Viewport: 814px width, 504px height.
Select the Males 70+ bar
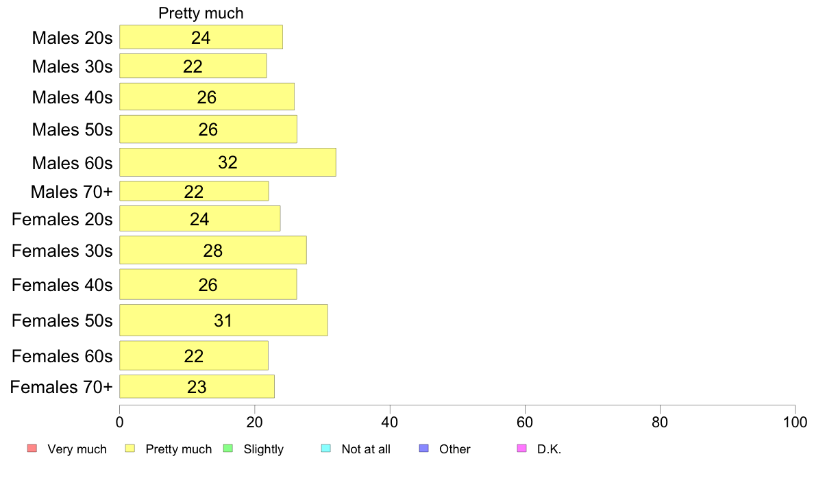(194, 191)
